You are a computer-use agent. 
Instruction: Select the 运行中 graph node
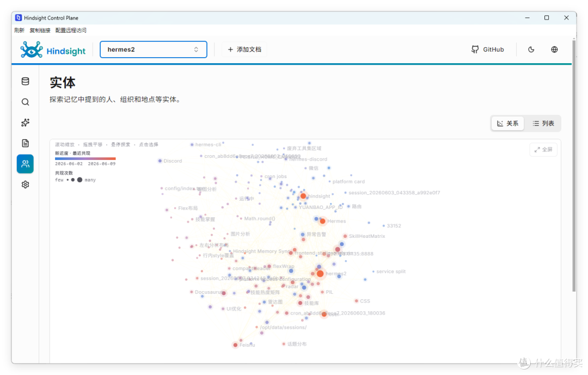coord(236,199)
